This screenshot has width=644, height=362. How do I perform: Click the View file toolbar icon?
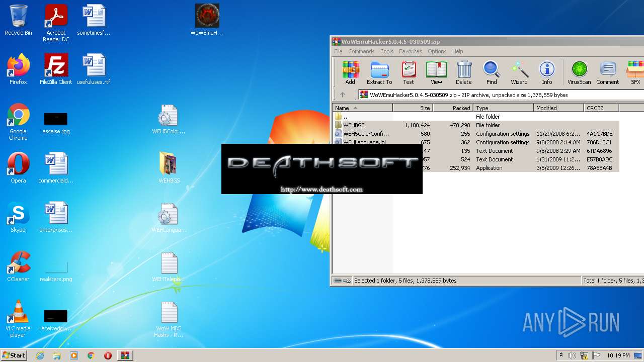436,73
